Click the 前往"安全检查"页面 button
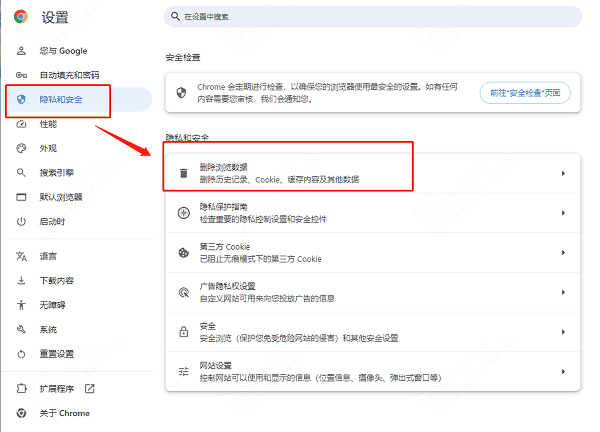Viewport: 600px width, 432px height. coord(525,91)
